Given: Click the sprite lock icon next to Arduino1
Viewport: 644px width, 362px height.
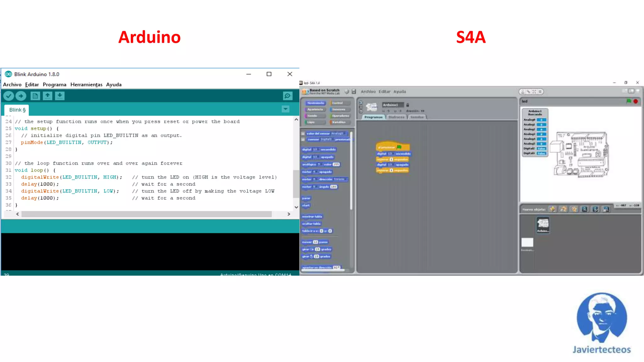Looking at the screenshot, I should click(x=408, y=105).
